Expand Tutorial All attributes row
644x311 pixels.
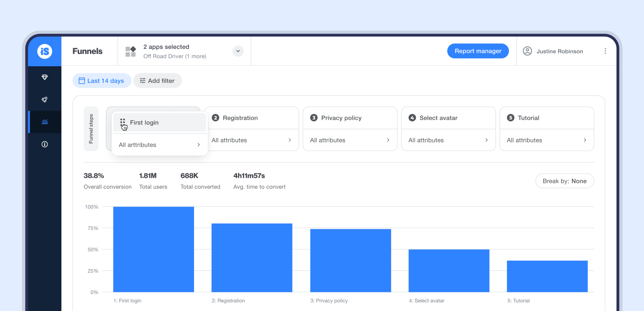(x=547, y=140)
